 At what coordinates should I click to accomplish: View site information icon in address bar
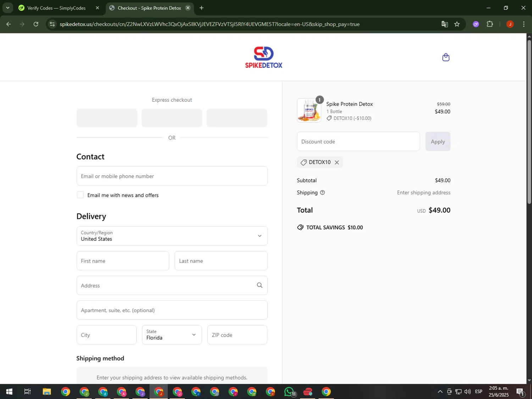52,24
